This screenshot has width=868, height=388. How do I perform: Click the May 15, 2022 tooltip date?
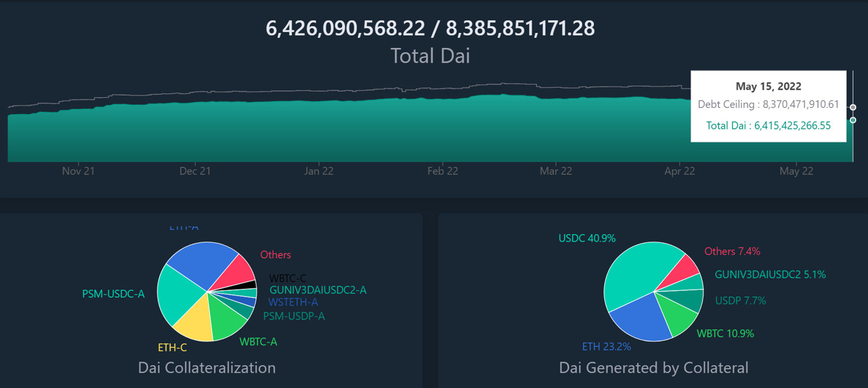pos(768,86)
